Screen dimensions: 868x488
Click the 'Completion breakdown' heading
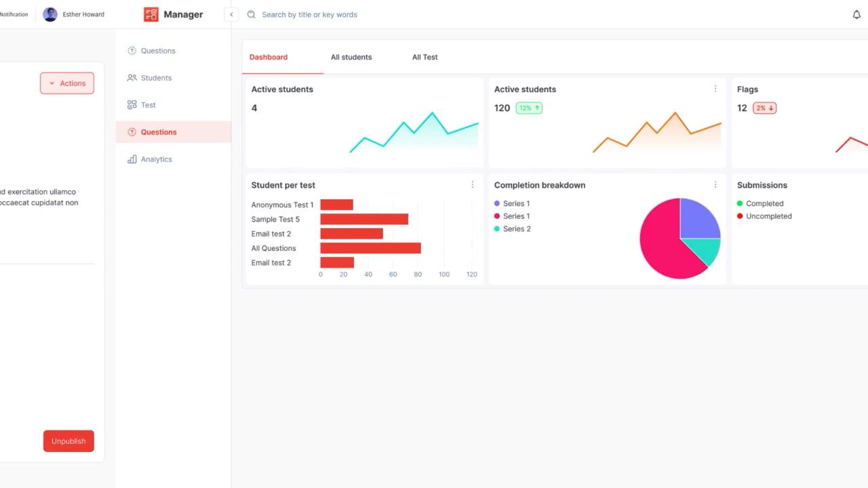tap(540, 185)
